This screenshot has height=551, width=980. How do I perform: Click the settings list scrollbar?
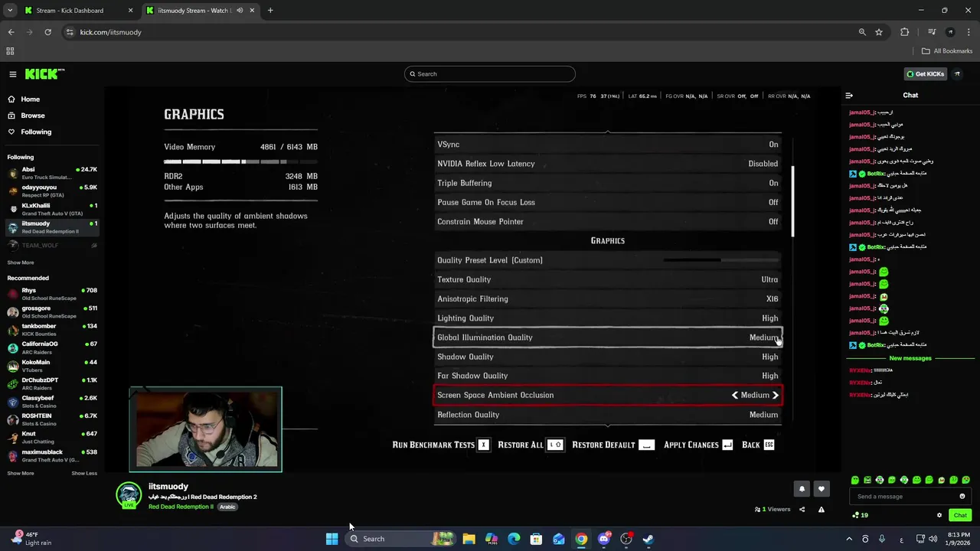[792, 202]
